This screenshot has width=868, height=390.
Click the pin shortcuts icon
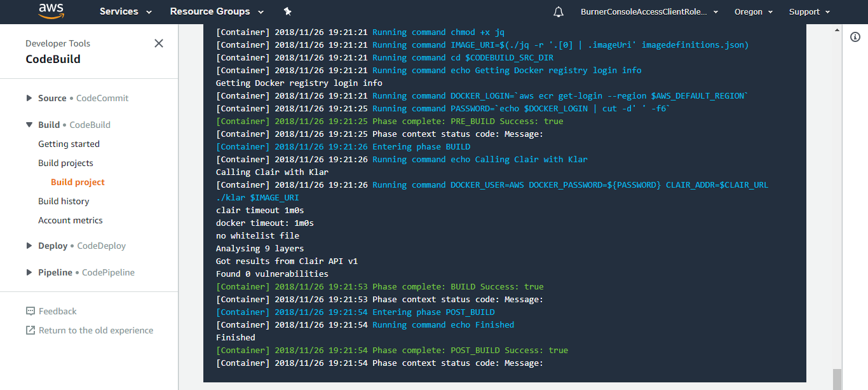[287, 11]
